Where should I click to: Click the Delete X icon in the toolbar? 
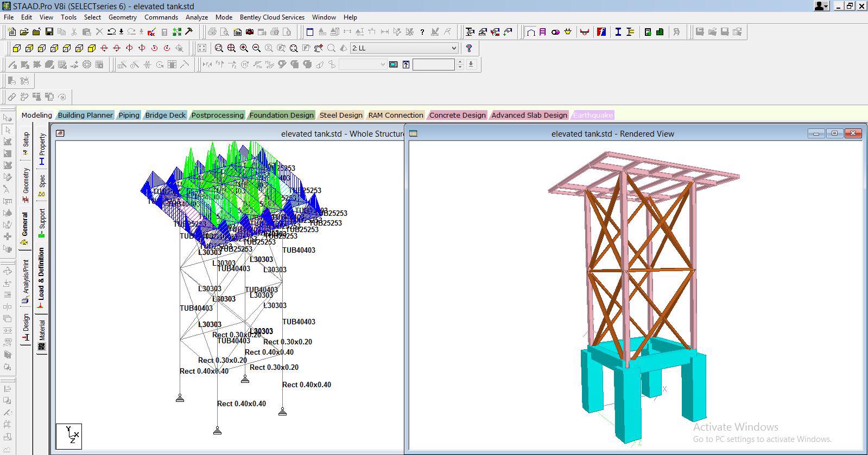pos(99,32)
